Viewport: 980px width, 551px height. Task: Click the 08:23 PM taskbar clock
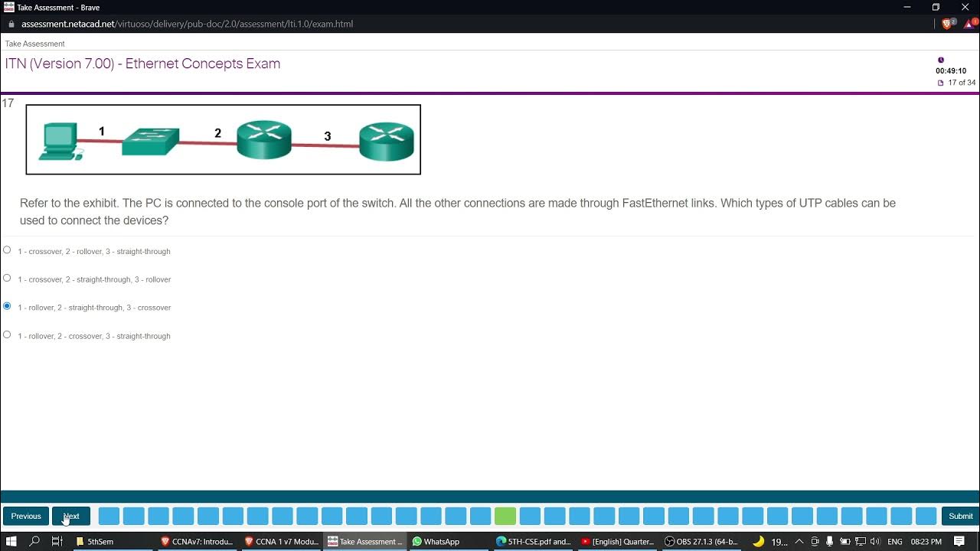click(x=926, y=542)
